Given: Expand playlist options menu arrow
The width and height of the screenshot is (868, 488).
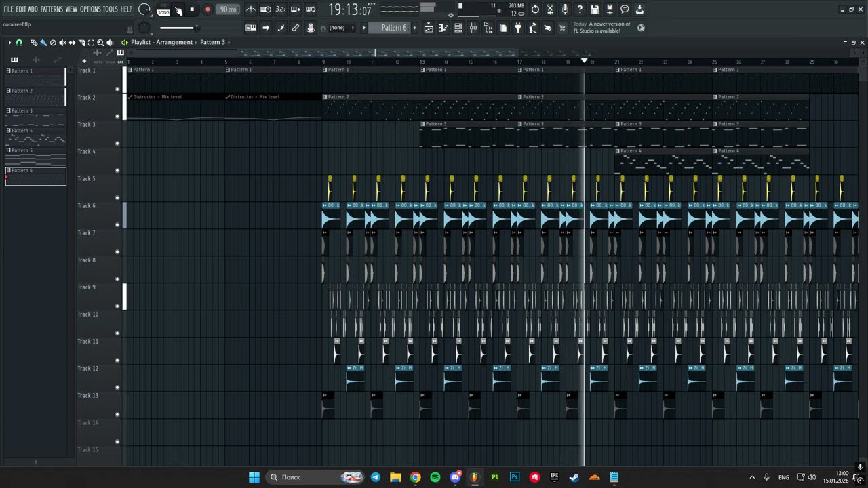Looking at the screenshot, I should [9, 43].
